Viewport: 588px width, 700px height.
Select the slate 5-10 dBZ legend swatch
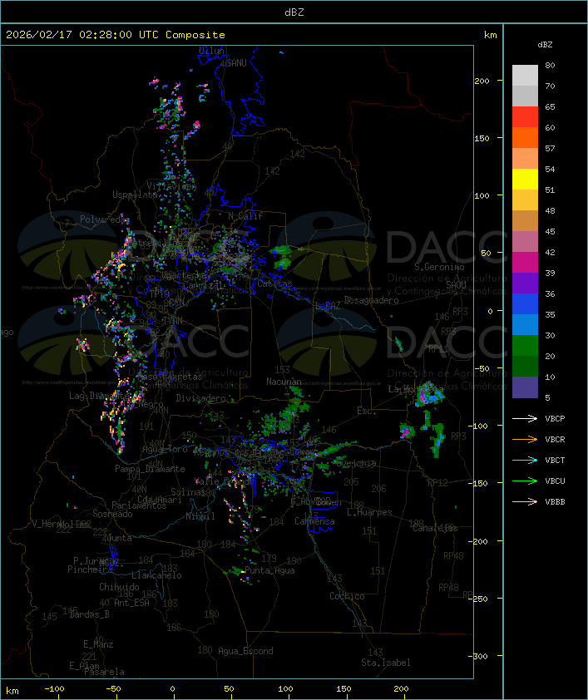(x=525, y=387)
